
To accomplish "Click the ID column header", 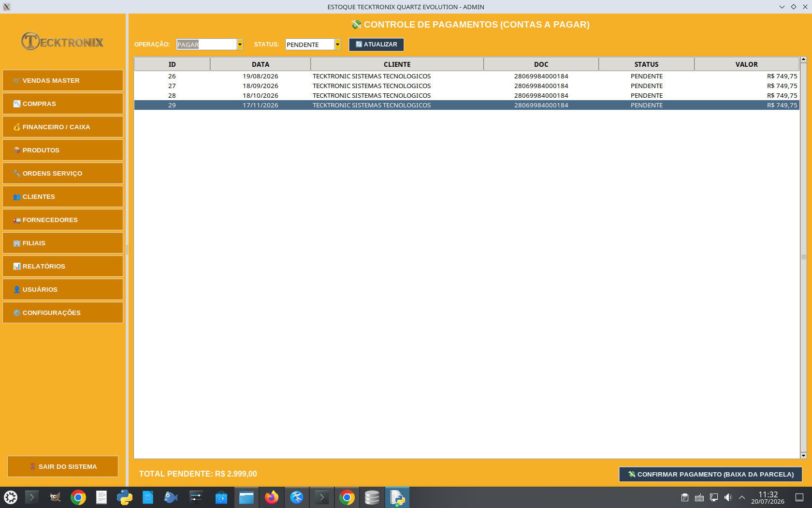I will point(172,64).
